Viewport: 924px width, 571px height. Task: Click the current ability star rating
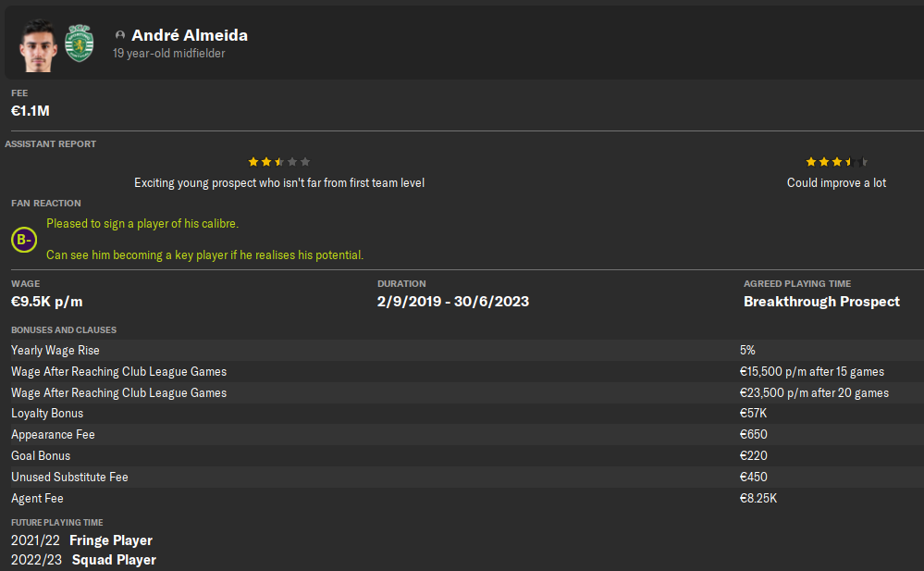click(x=278, y=162)
